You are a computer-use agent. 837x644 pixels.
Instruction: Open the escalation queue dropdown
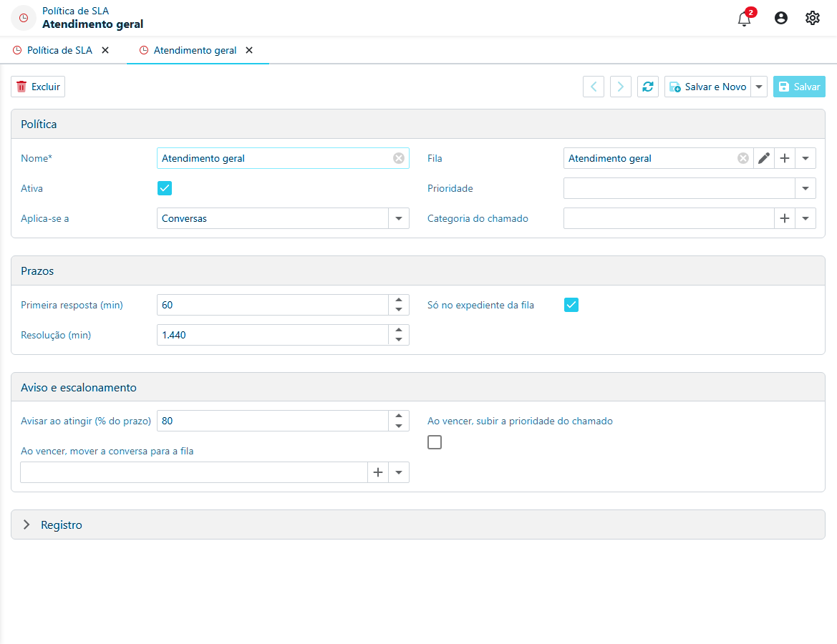[399, 472]
